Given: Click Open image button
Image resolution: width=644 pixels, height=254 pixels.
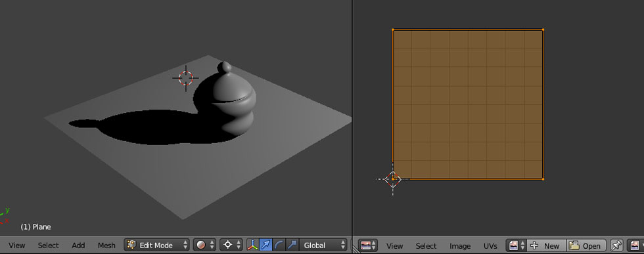Looking at the screenshot, I should click(x=586, y=245).
